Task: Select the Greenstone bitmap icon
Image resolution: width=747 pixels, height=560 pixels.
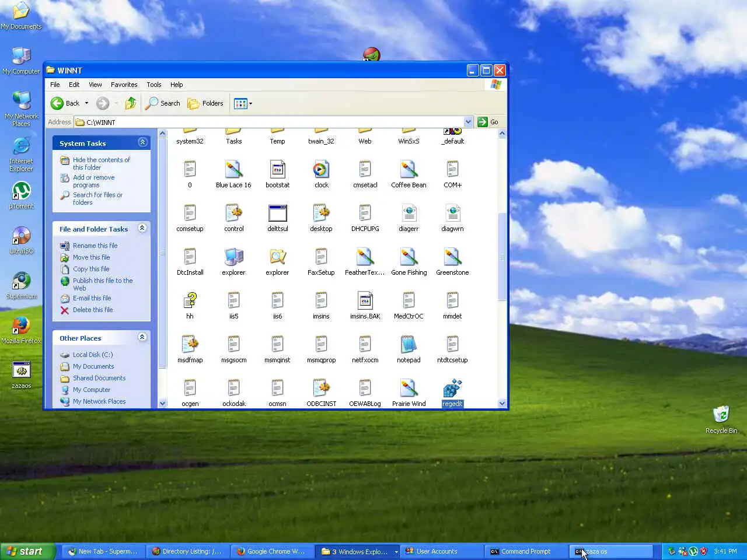Action: click(x=452, y=257)
